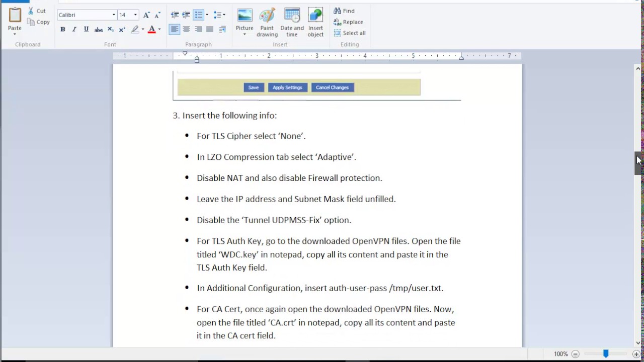Click 'Disable NAT' bullet line
Viewport: 644px width, 362px height.
(289, 178)
